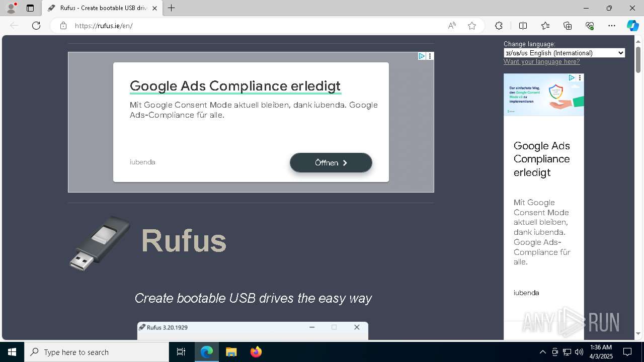
Task: Click the Öffnen button in banner ad
Action: [331, 163]
